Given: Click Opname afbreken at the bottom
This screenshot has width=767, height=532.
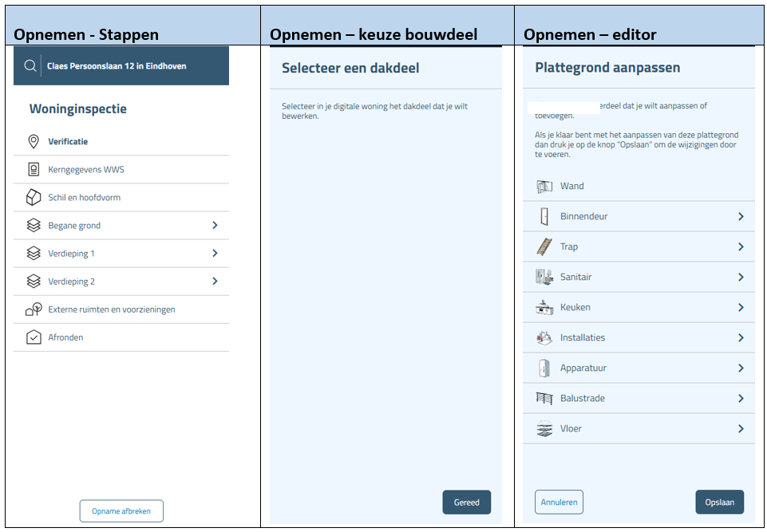Looking at the screenshot, I should [x=121, y=510].
